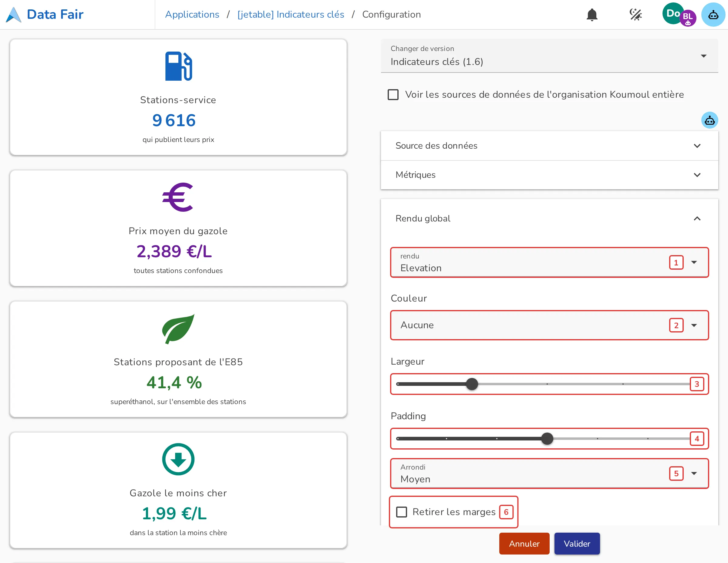Click the green leaf icon
Image resolution: width=728 pixels, height=563 pixels.
pos(178,329)
